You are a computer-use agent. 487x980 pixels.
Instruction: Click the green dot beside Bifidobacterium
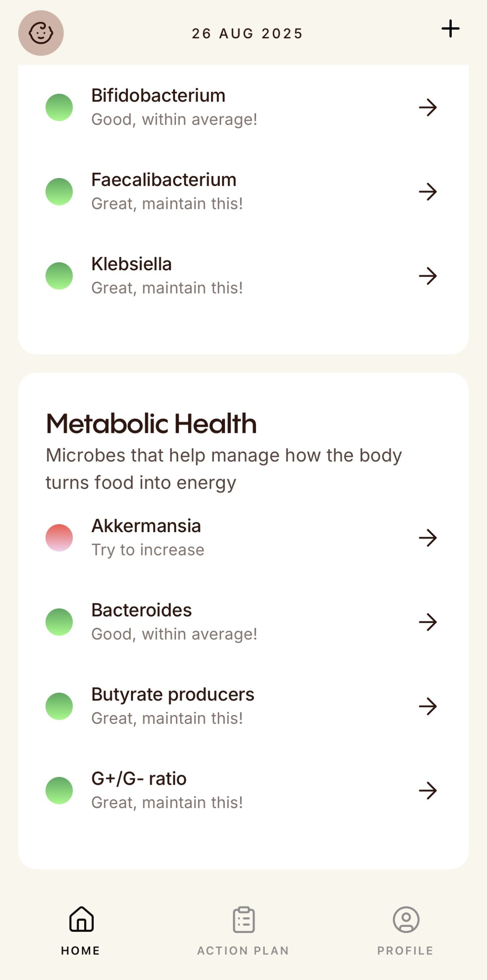pyautogui.click(x=59, y=108)
